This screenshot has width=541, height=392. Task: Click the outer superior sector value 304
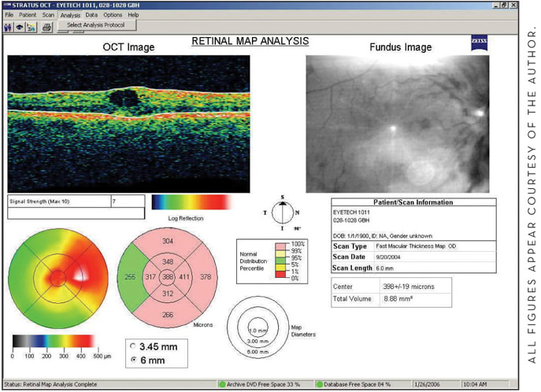click(168, 241)
